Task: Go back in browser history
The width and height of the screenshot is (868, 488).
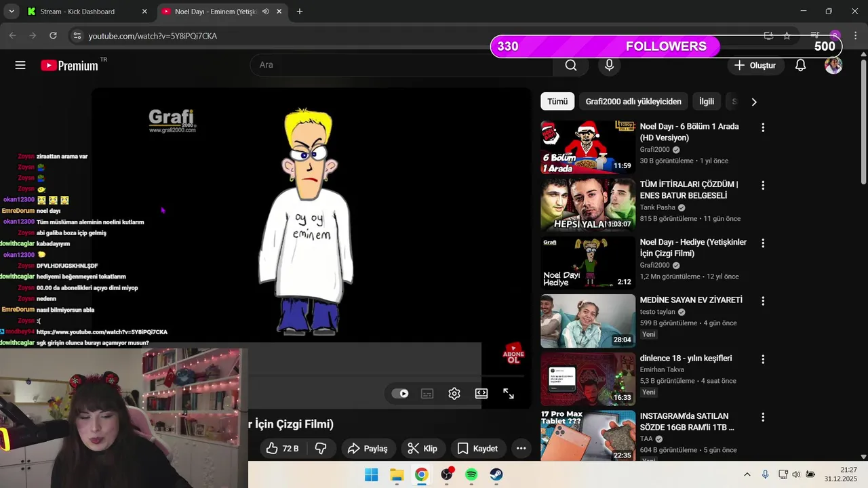Action: coord(13,35)
